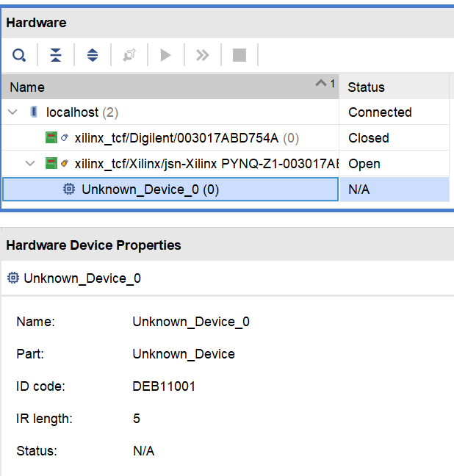Screen dimensions: 454x476
Task: Select Unknown_Device_0 (0) in hardware tree
Action: click(x=170, y=190)
